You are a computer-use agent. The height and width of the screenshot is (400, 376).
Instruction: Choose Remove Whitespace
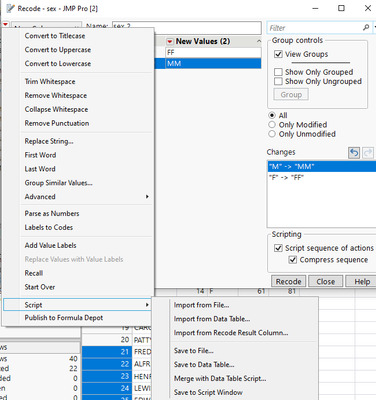pyautogui.click(x=56, y=96)
